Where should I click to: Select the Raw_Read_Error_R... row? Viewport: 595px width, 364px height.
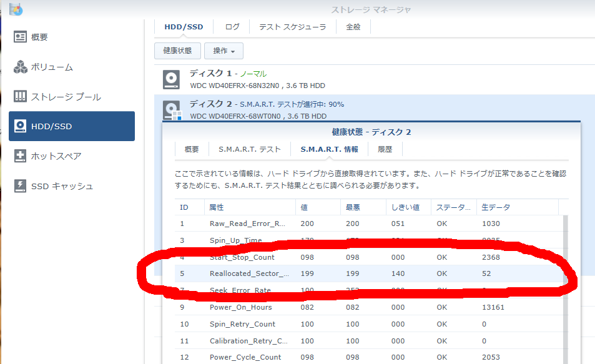coord(369,224)
